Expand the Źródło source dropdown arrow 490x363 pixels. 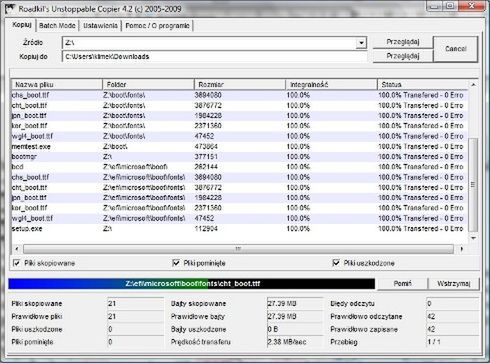pyautogui.click(x=361, y=43)
